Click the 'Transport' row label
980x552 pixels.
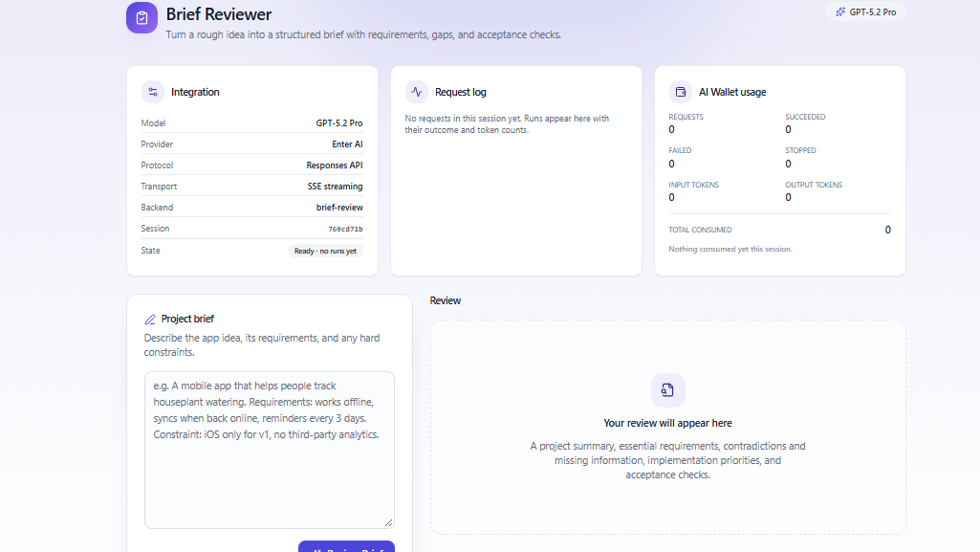[159, 187]
